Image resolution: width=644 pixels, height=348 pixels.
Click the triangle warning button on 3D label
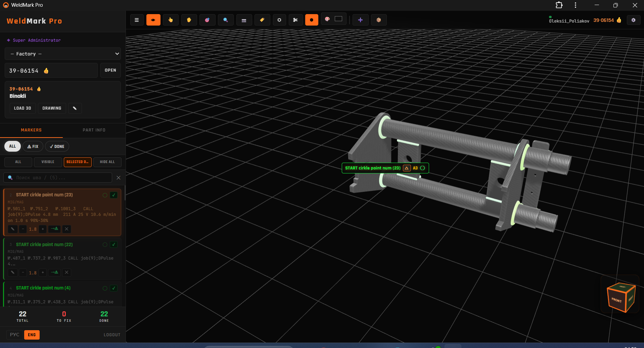(x=407, y=168)
